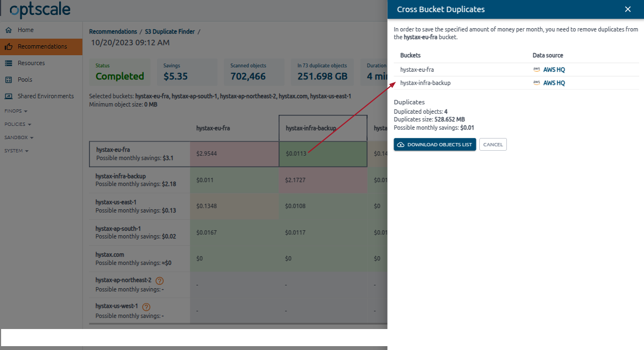Select the $2.9544 cell in hystax-eu-fra row
The width and height of the screenshot is (644, 350).
tap(234, 154)
